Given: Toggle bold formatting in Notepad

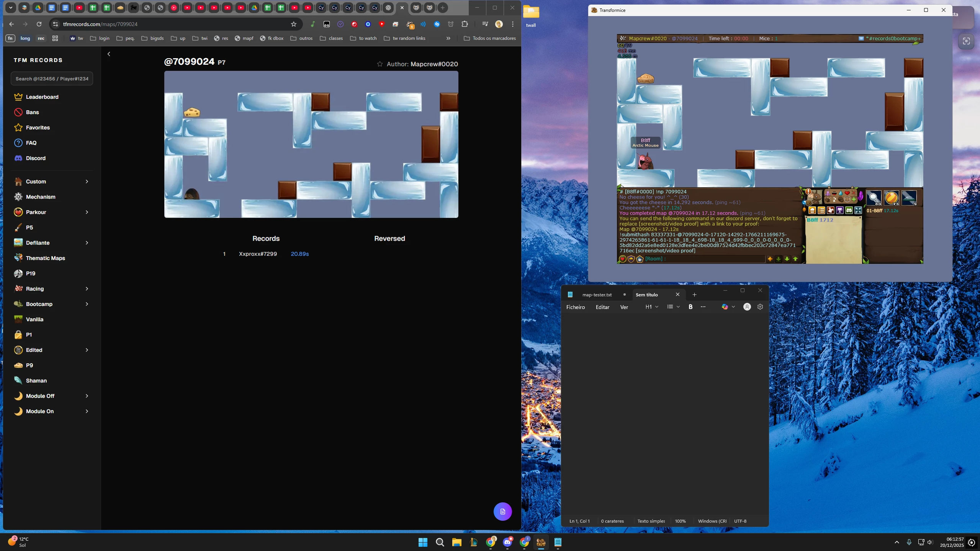Looking at the screenshot, I should pyautogui.click(x=690, y=307).
